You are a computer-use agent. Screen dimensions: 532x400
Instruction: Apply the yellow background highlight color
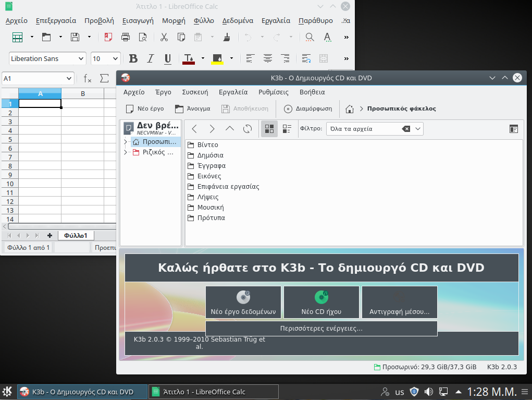217,59
